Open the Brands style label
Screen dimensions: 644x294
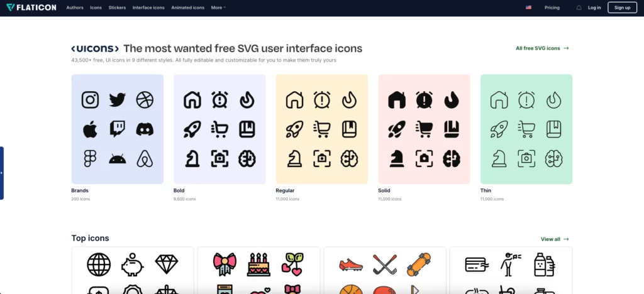click(x=80, y=191)
